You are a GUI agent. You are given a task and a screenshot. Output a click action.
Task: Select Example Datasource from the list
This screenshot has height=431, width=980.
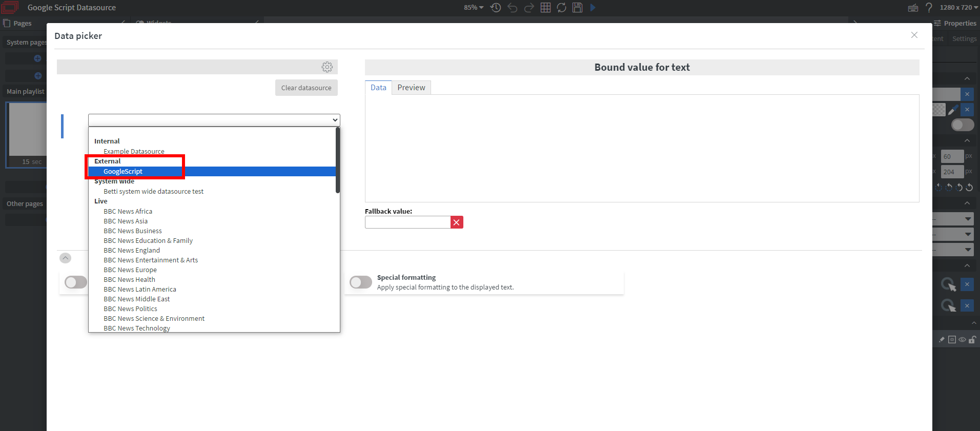point(134,151)
